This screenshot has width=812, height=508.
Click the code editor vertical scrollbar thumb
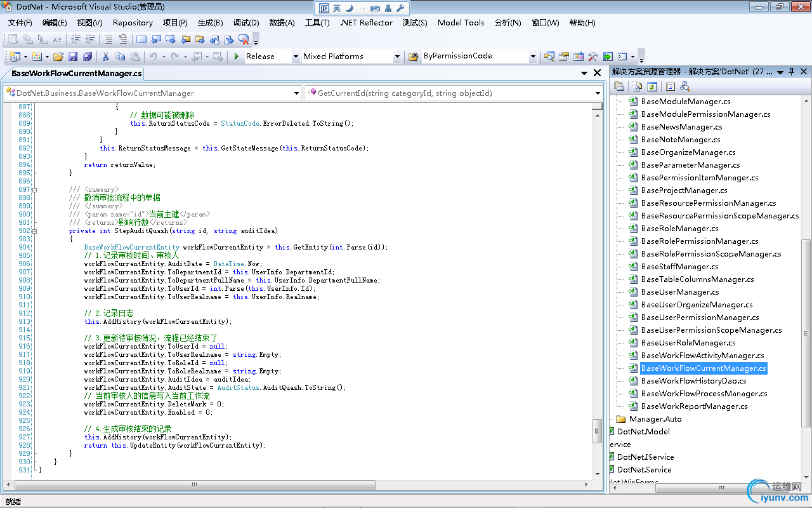click(598, 431)
